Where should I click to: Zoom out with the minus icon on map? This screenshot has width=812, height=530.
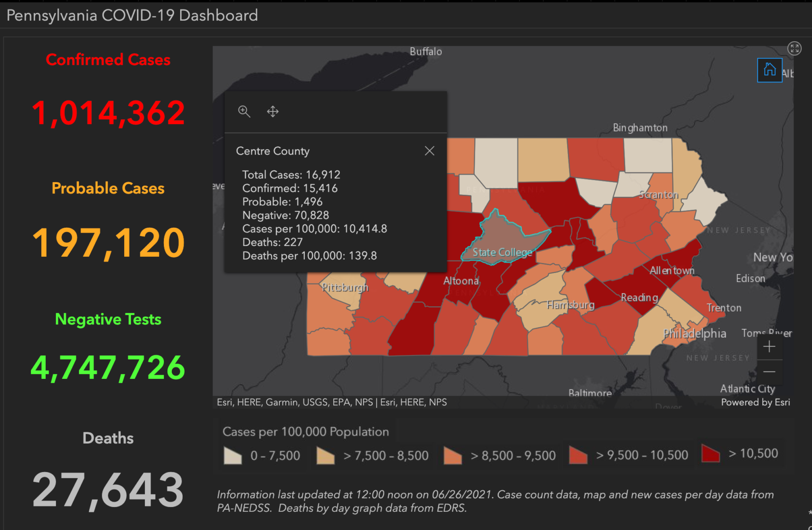coord(770,371)
